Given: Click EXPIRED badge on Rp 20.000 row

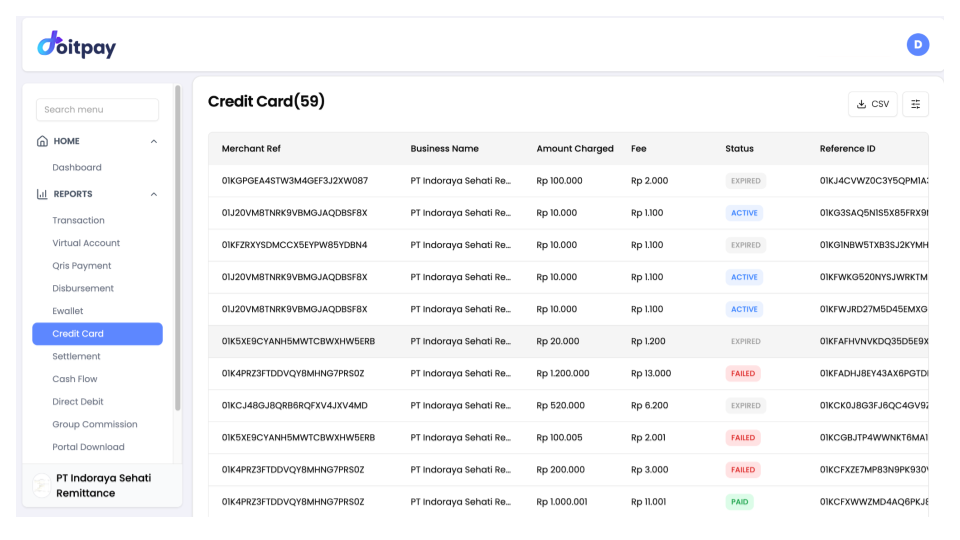Looking at the screenshot, I should pos(745,342).
